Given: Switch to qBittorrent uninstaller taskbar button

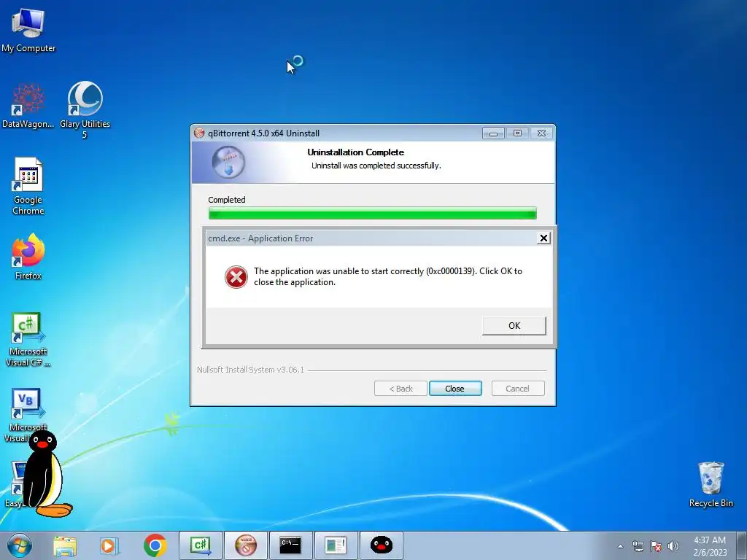Looking at the screenshot, I should click(x=245, y=545).
